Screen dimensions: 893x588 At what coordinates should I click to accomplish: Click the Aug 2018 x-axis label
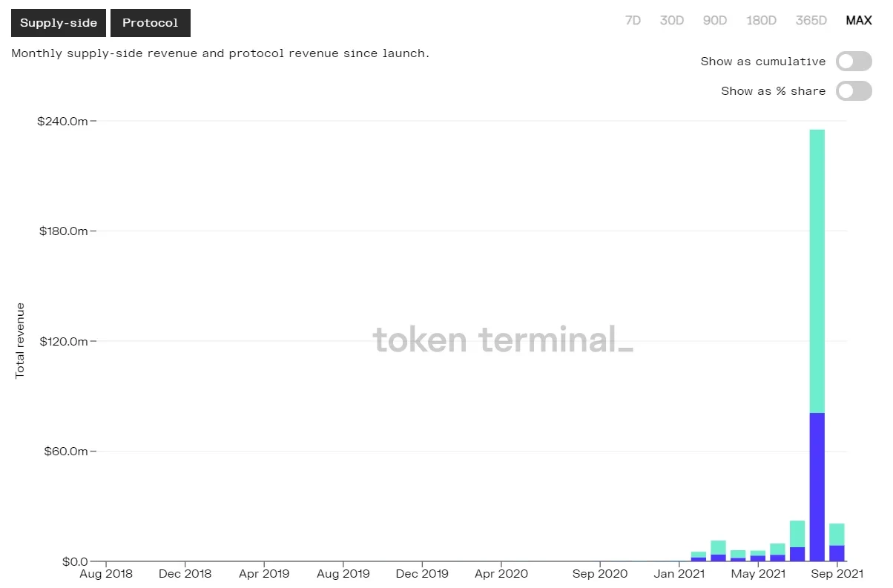point(105,573)
